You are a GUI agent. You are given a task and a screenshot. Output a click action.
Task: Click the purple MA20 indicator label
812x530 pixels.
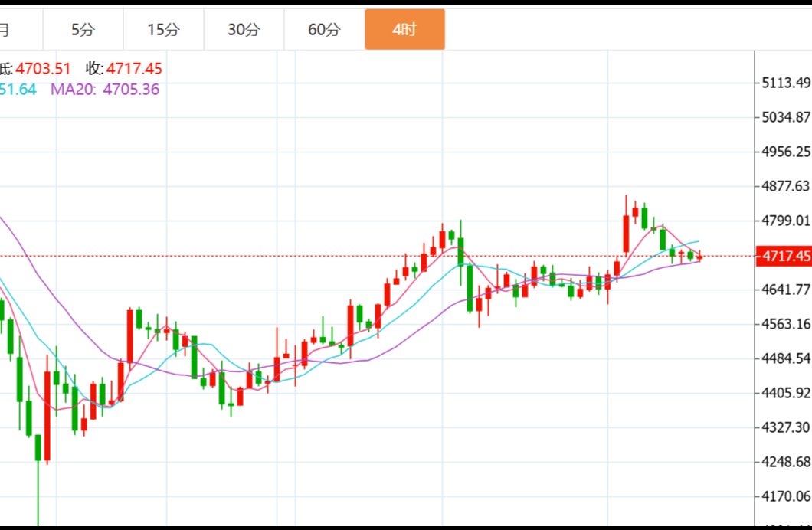(74, 90)
